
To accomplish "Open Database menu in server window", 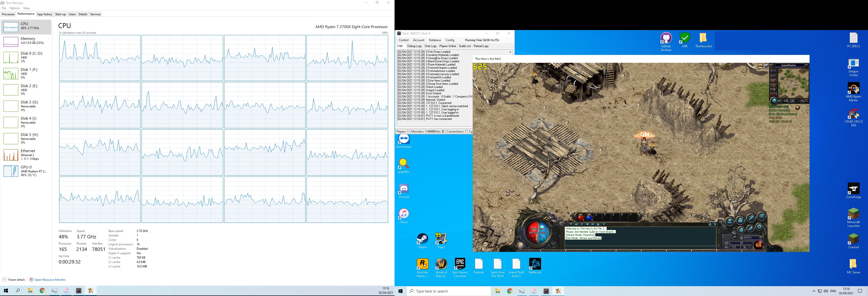I will 435,40.
